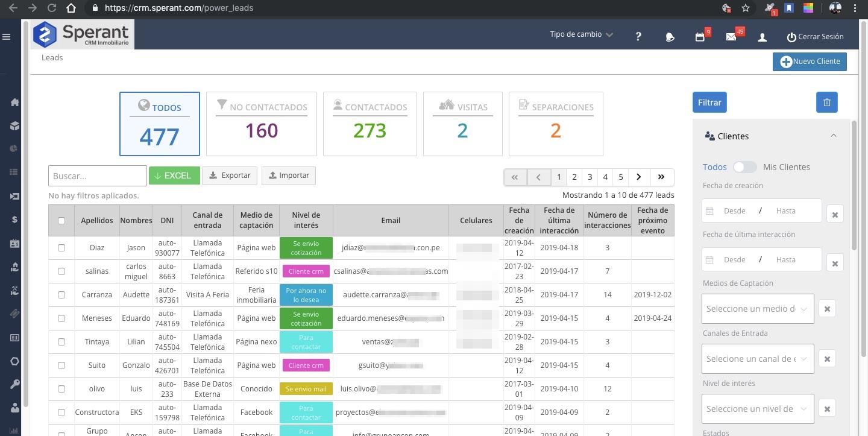Open the Canales de Entrada dropdown
Screen dimensions: 868x436
coord(758,359)
